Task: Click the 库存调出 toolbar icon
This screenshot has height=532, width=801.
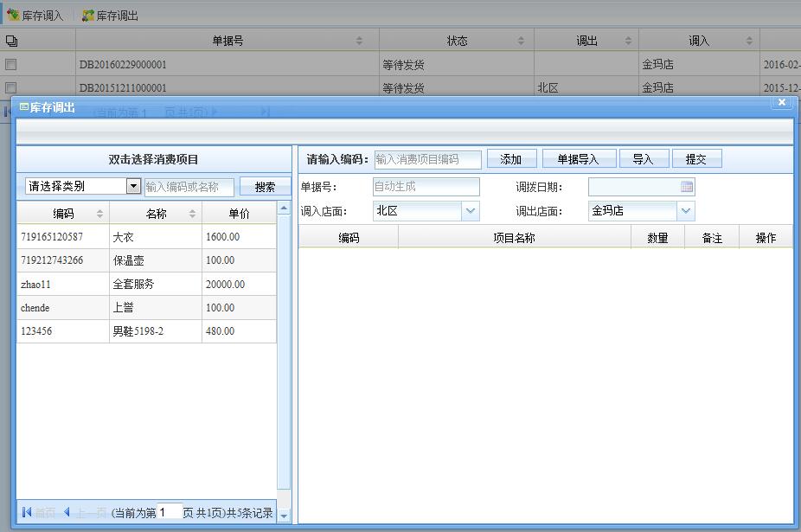Action: (87, 16)
